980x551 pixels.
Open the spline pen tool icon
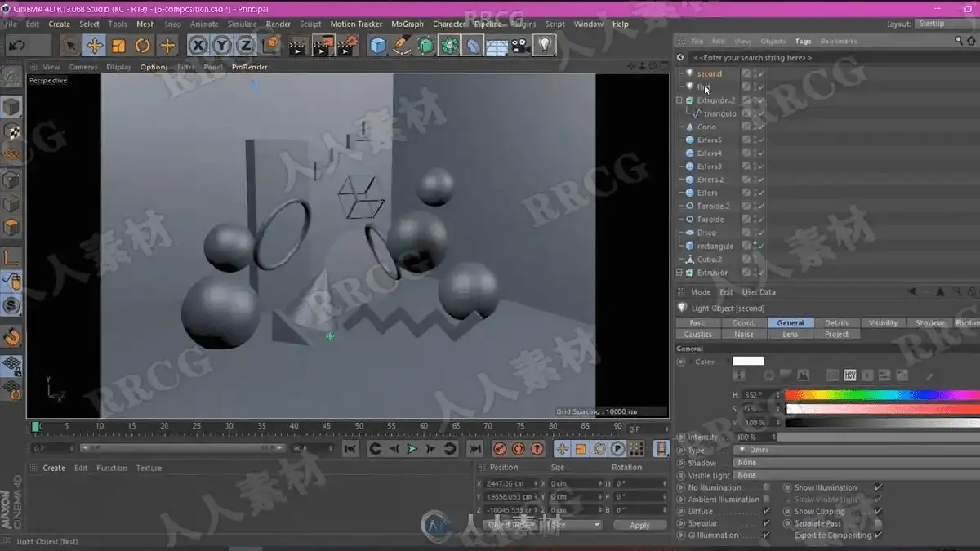pos(402,45)
